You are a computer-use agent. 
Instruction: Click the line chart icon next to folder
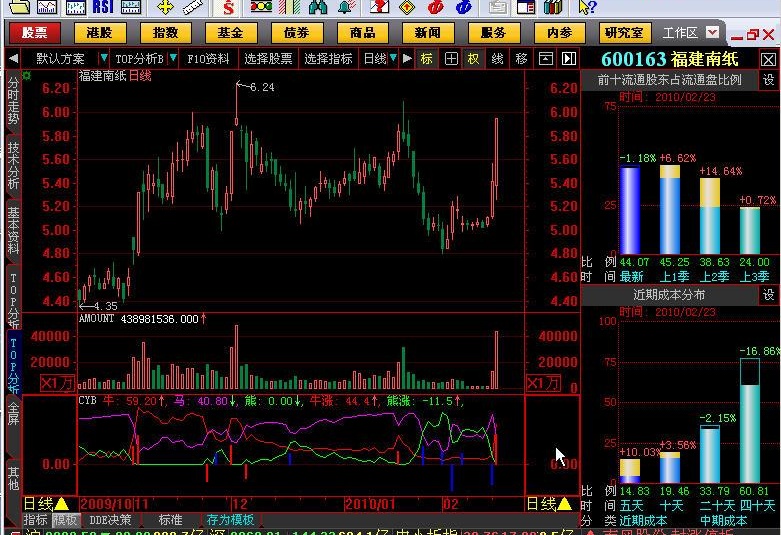[47, 6]
